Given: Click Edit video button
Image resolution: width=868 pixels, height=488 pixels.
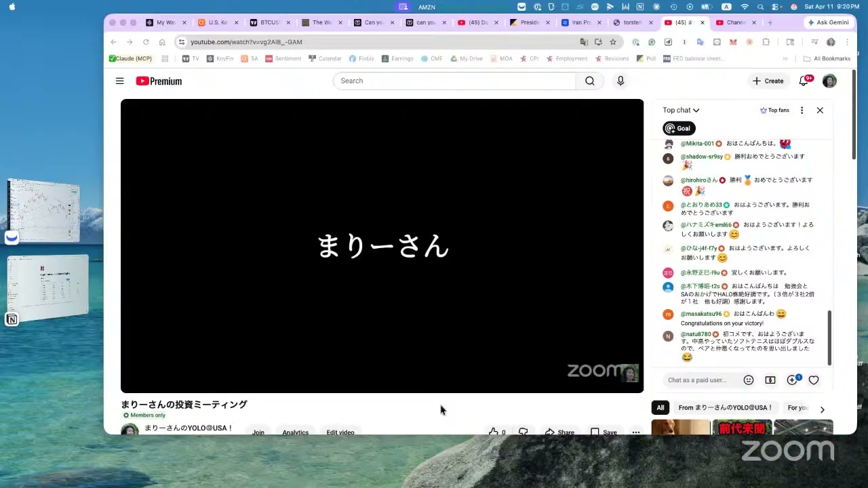Looking at the screenshot, I should pos(340,432).
